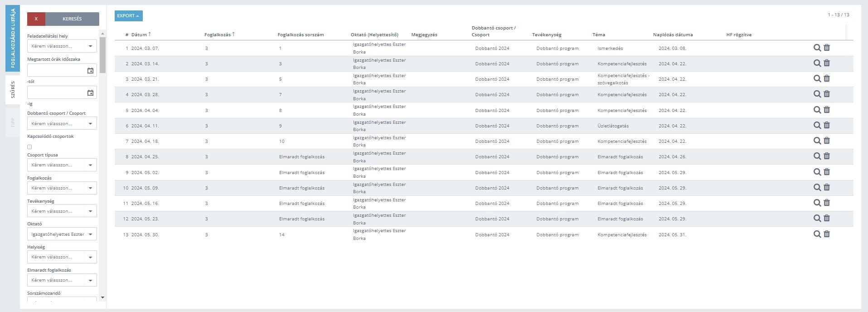Sort by Oktató (Helyettesítő) column header
The height and width of the screenshot is (312, 868).
point(374,34)
